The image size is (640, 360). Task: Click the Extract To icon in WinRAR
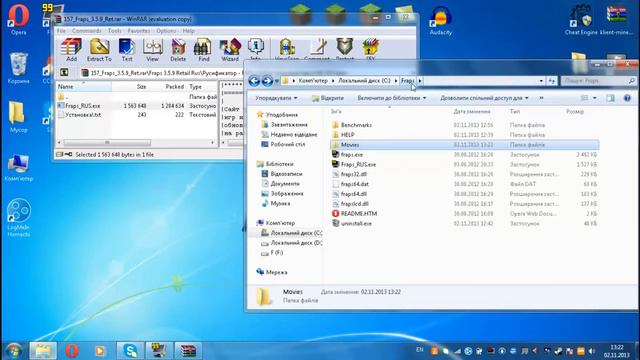click(99, 49)
